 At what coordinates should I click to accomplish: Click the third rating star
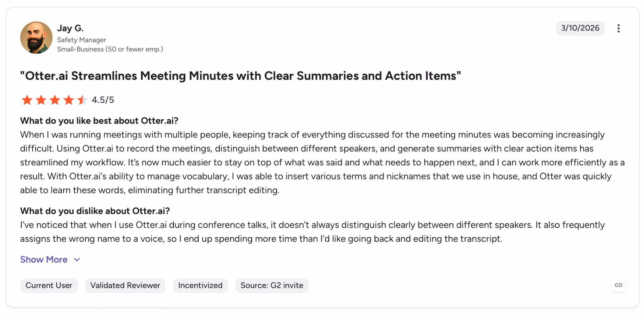55,100
